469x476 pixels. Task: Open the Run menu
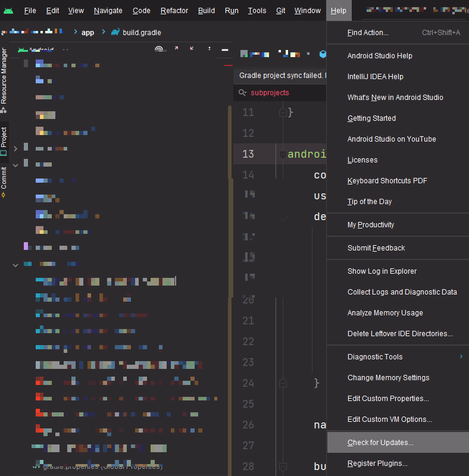click(232, 11)
